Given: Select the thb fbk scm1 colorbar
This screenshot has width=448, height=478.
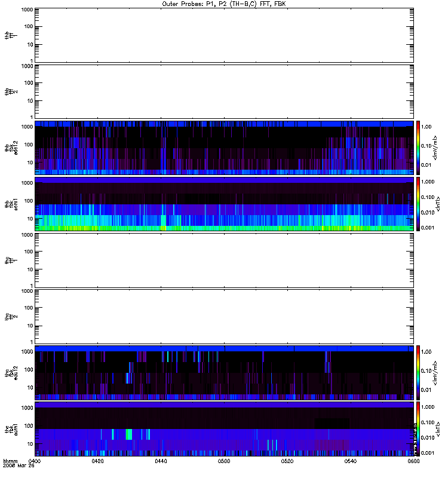Looking at the screenshot, I should coord(418,204).
